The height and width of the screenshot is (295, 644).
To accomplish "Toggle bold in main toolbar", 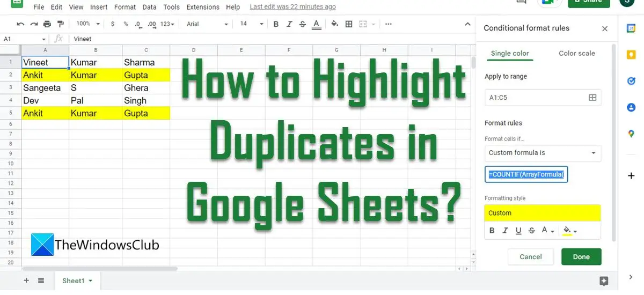I will point(276,24).
